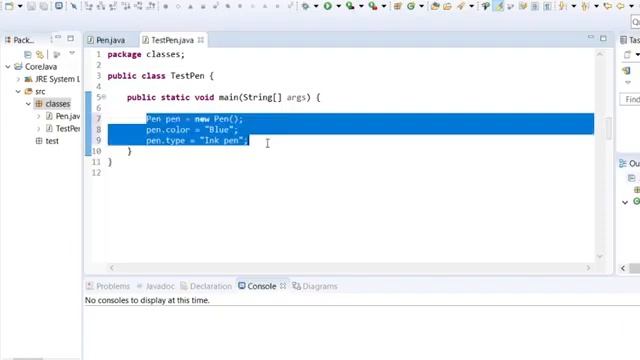This screenshot has width=640, height=360.
Task: Click the Next Annotation arrow icon
Action: tap(563, 6)
